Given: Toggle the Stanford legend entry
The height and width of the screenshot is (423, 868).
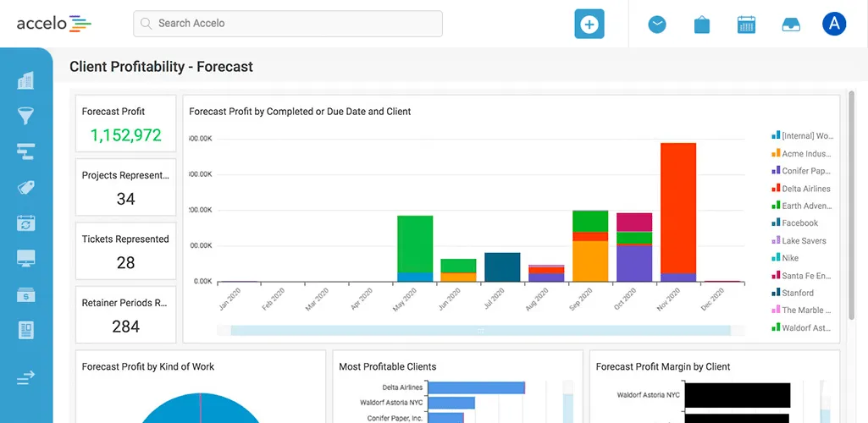Looking at the screenshot, I should [x=793, y=293].
